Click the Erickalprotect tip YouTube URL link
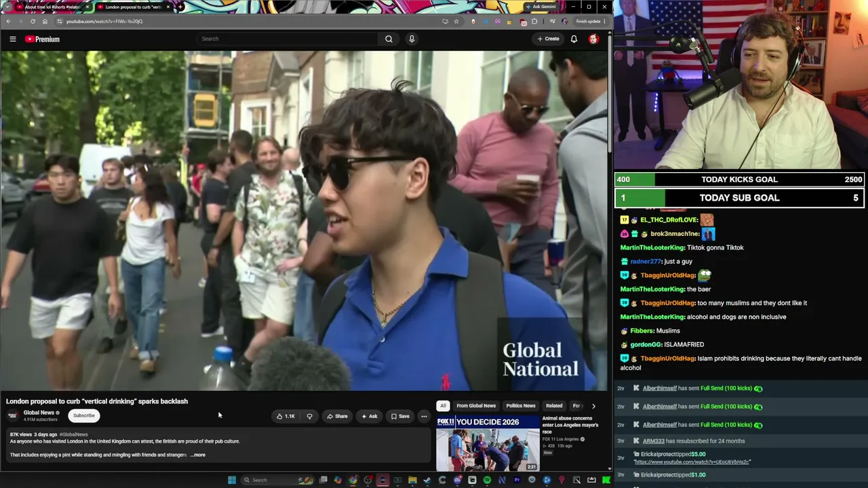 (692, 462)
